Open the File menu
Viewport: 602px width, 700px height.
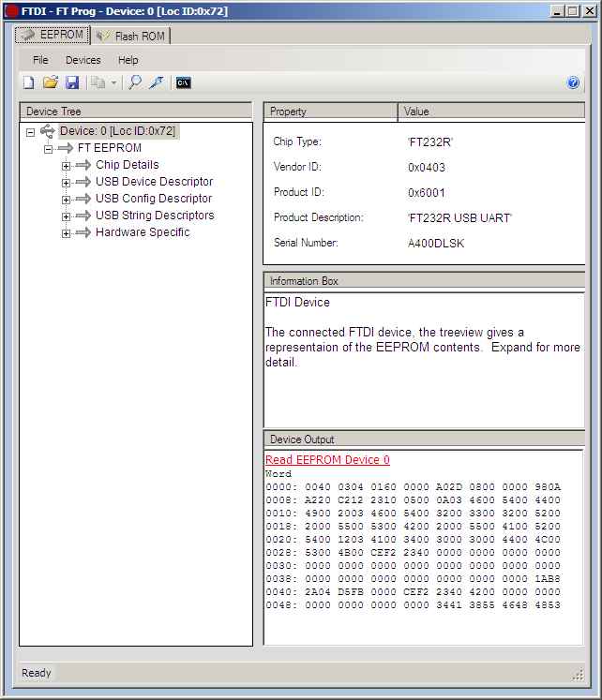click(40, 60)
